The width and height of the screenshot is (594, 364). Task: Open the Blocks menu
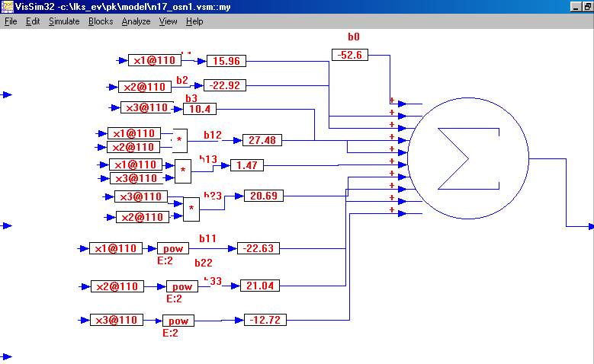[101, 21]
